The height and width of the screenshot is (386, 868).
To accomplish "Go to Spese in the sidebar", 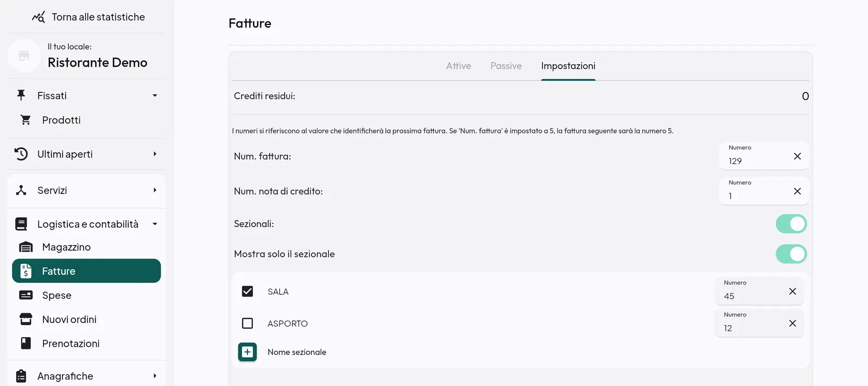I will tap(86, 295).
